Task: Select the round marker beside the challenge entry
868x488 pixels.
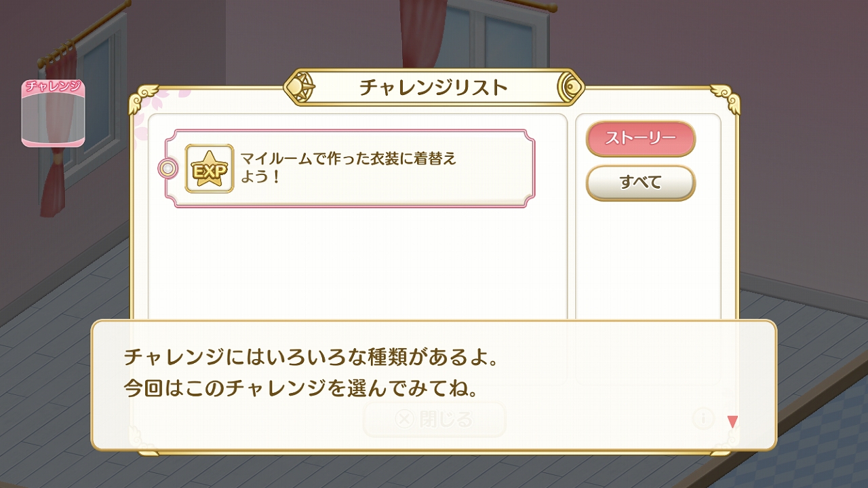Action: coord(167,168)
